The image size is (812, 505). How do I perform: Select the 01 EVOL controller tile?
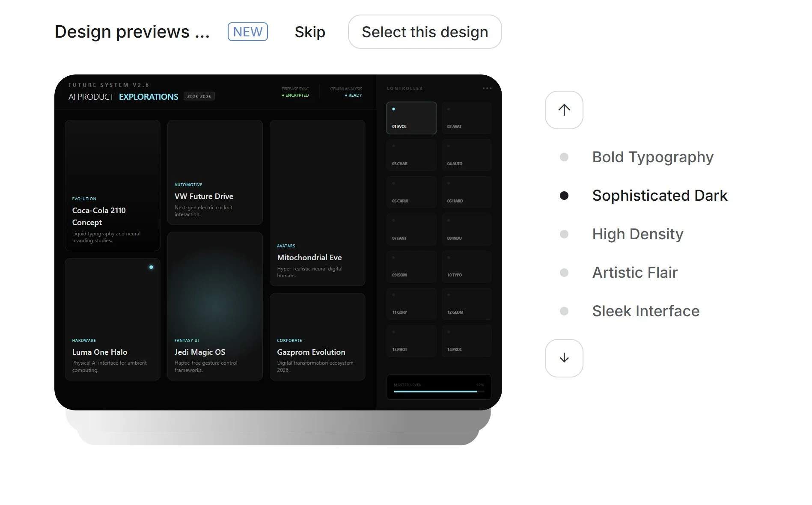tap(411, 118)
